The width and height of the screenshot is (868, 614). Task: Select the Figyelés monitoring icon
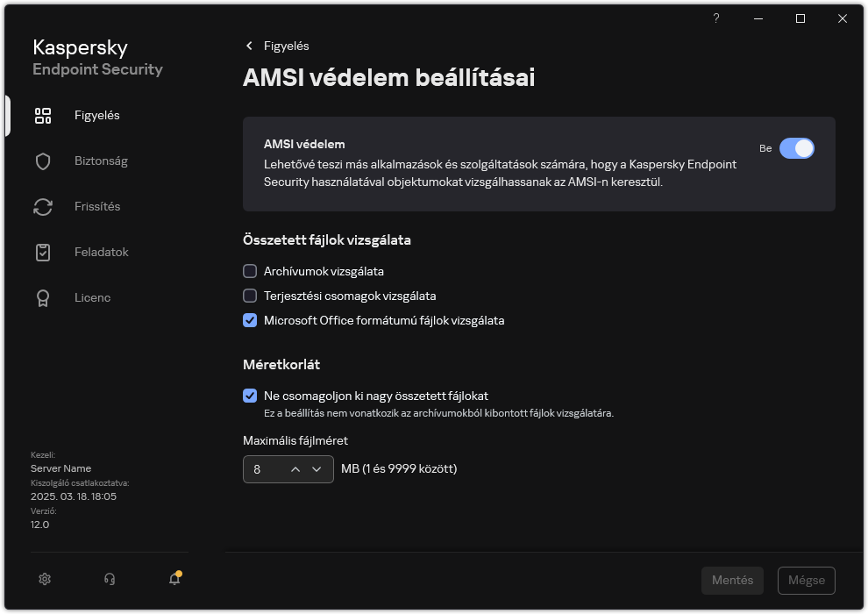pos(42,115)
